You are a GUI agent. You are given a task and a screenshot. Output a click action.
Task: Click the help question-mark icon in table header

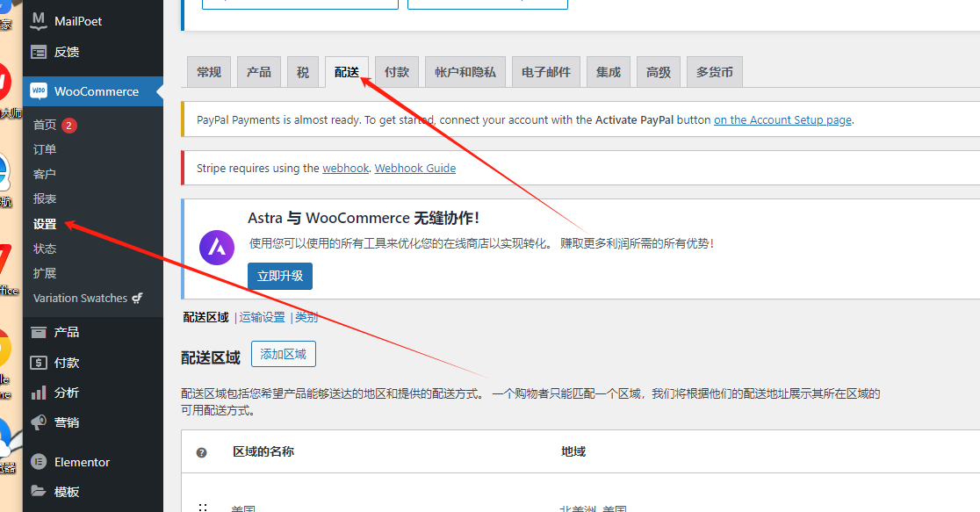point(201,452)
